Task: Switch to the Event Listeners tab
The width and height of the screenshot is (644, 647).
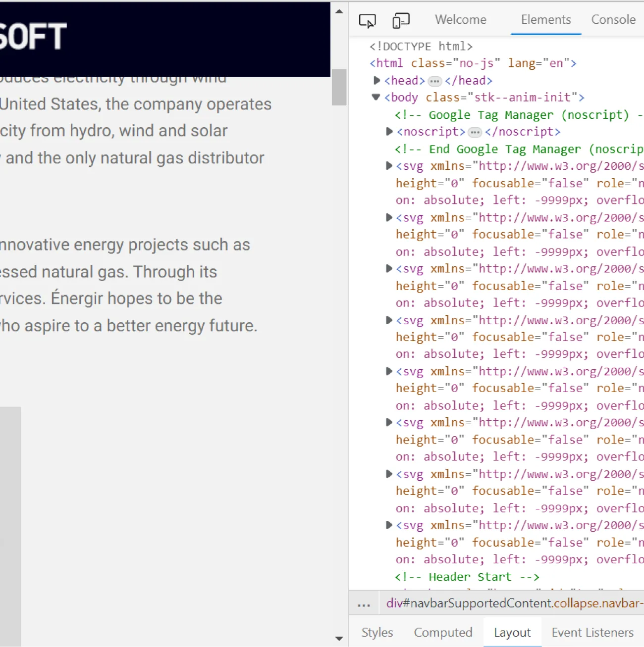Action: 592,632
